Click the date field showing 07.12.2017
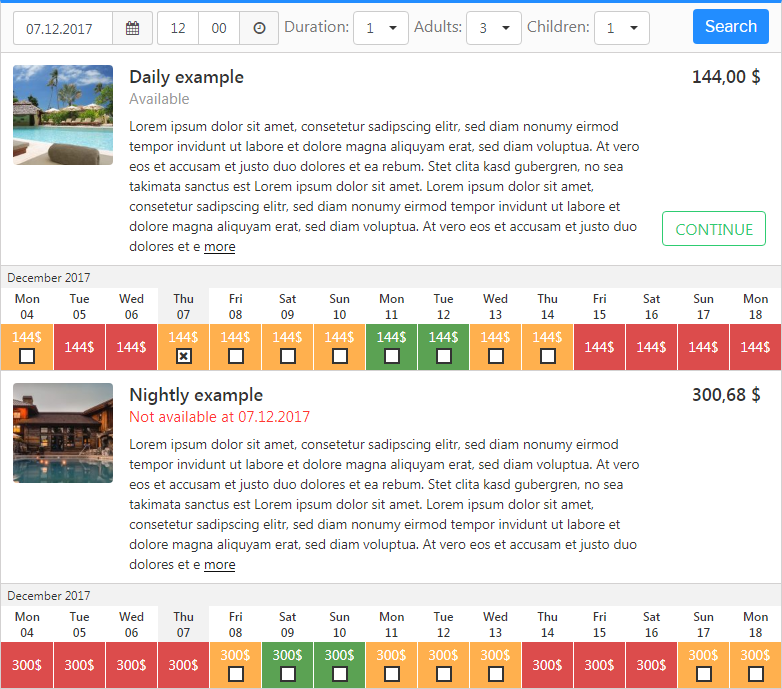 63,28
